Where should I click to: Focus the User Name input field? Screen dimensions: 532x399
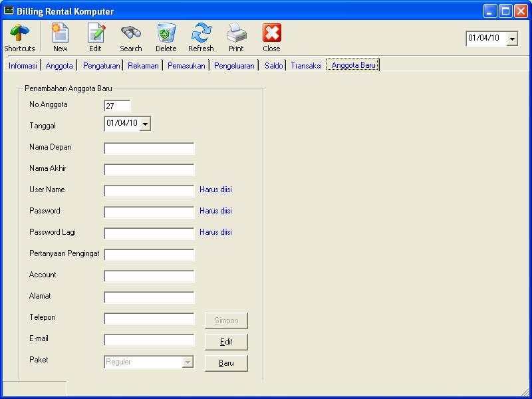pyautogui.click(x=149, y=191)
